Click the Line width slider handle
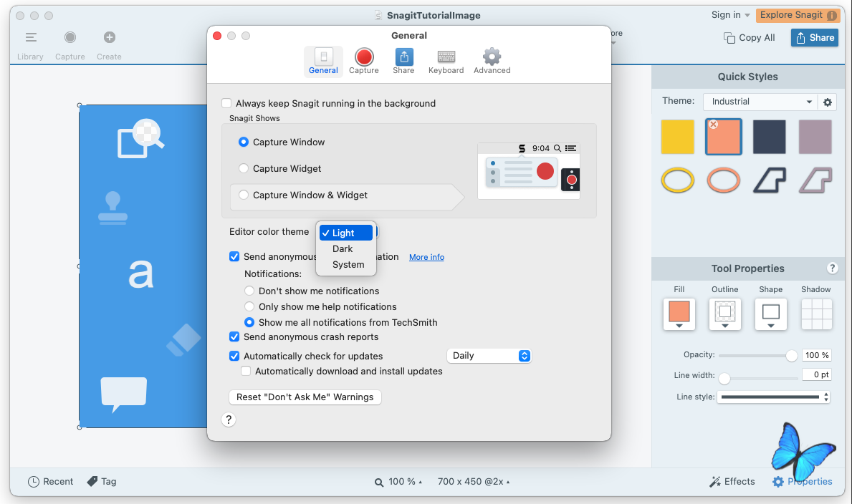The image size is (852, 504). [x=724, y=378]
